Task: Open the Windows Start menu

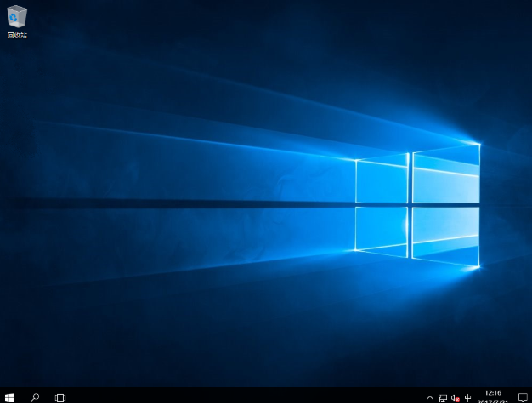Action: coord(9,397)
